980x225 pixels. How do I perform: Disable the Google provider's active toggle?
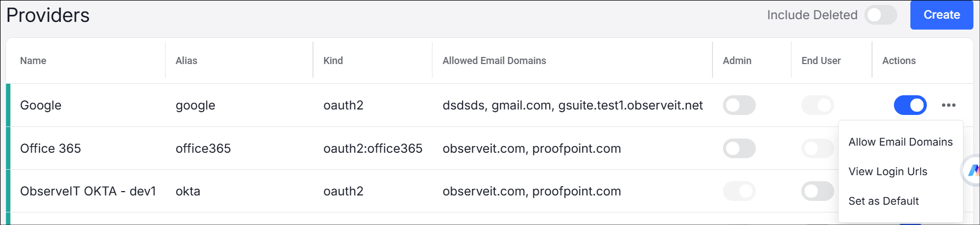910,105
